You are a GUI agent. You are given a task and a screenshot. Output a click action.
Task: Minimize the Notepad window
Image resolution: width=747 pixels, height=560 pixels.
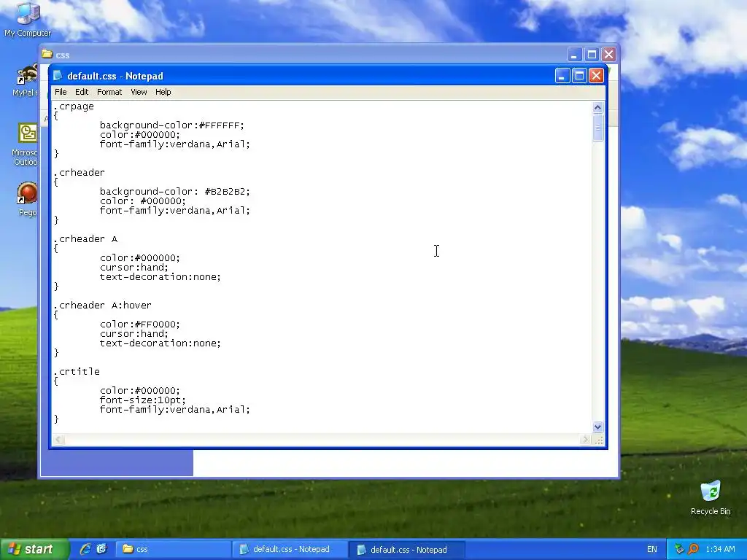562,76
